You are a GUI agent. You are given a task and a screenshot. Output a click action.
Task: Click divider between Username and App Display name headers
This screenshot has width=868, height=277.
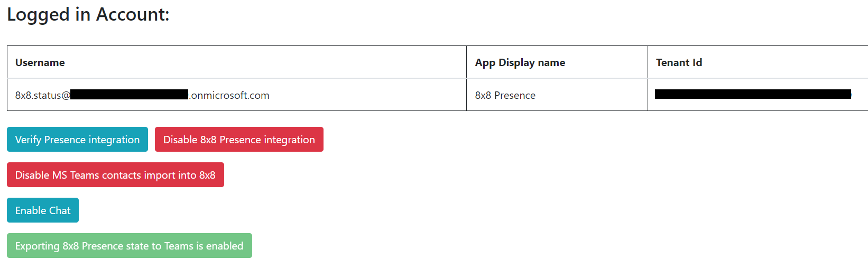(x=466, y=62)
